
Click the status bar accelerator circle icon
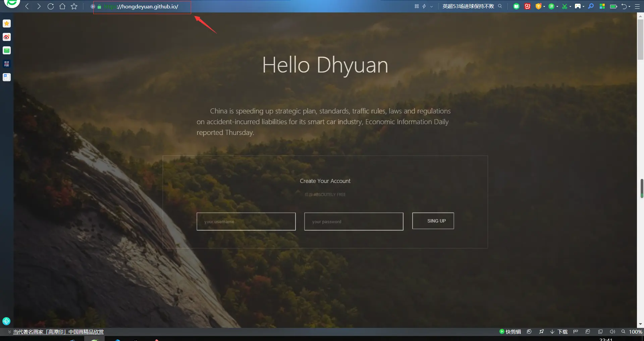click(529, 332)
